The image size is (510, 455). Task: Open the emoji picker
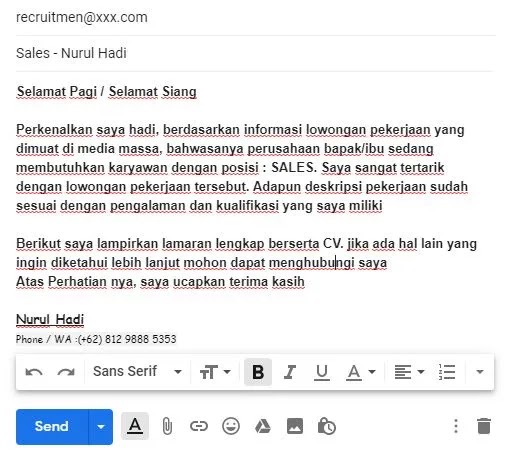pos(231,426)
